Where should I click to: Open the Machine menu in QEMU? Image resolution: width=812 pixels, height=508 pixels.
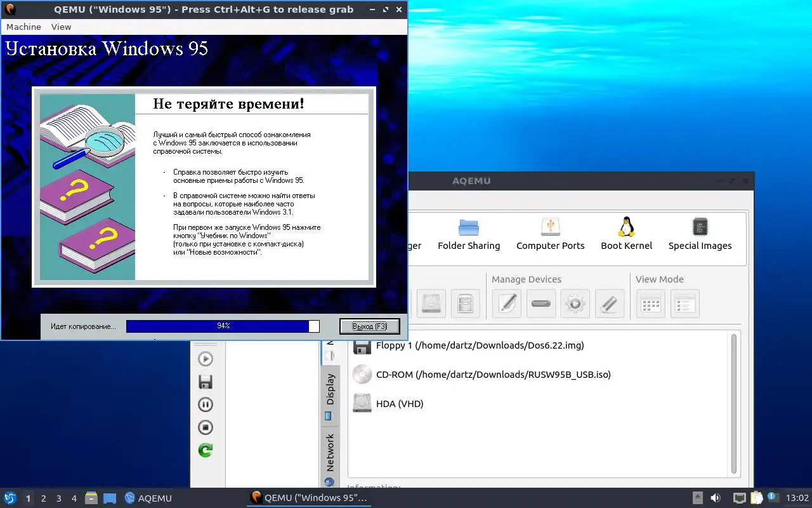tap(23, 27)
